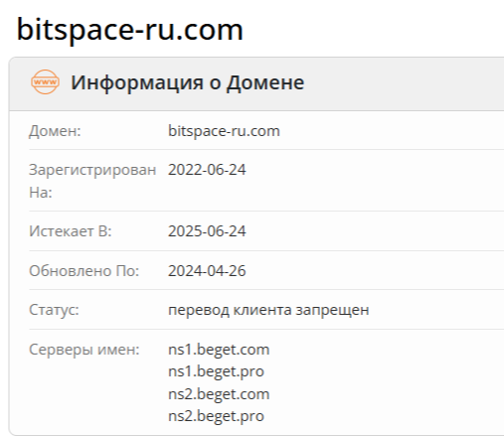Screen dimensions: 504x436
Task: Select the 'Обновлено По:' label
Action: [x=84, y=271]
